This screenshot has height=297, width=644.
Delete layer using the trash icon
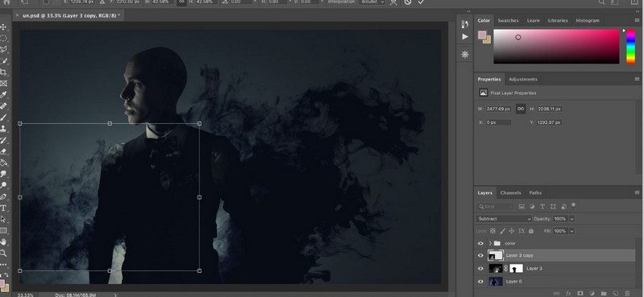[627, 293]
